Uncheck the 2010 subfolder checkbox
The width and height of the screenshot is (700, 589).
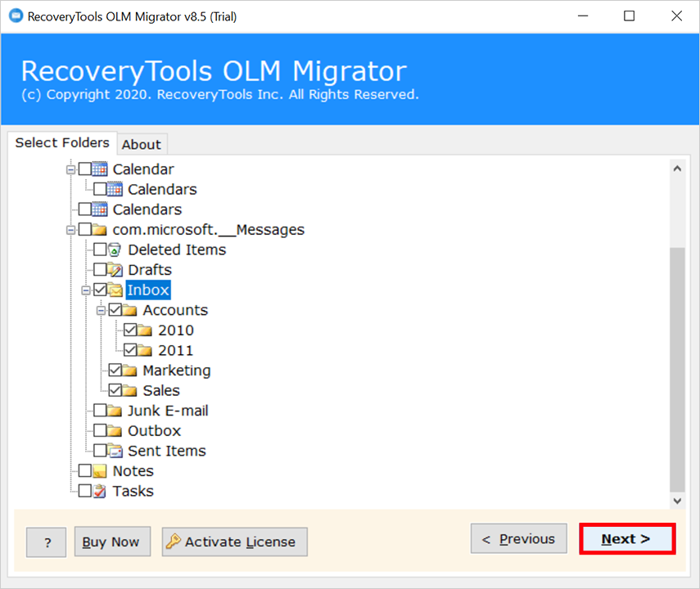(x=130, y=330)
